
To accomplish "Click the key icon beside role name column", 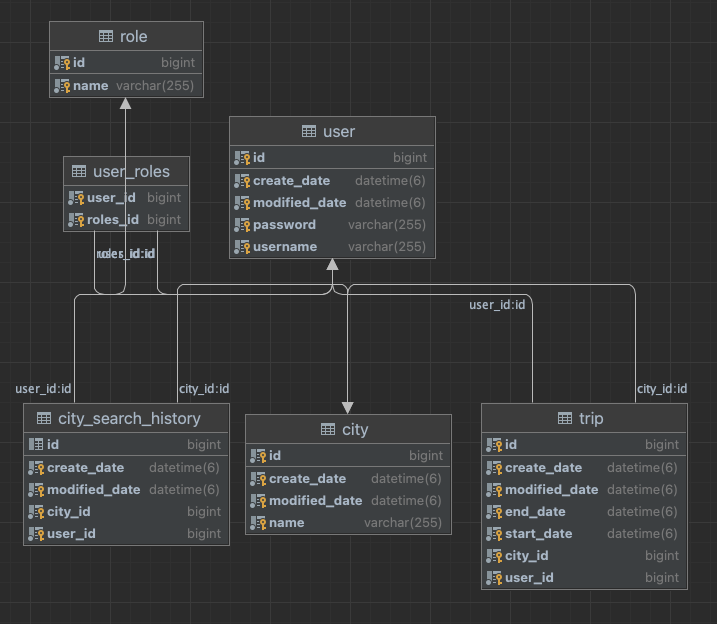I will [62, 86].
